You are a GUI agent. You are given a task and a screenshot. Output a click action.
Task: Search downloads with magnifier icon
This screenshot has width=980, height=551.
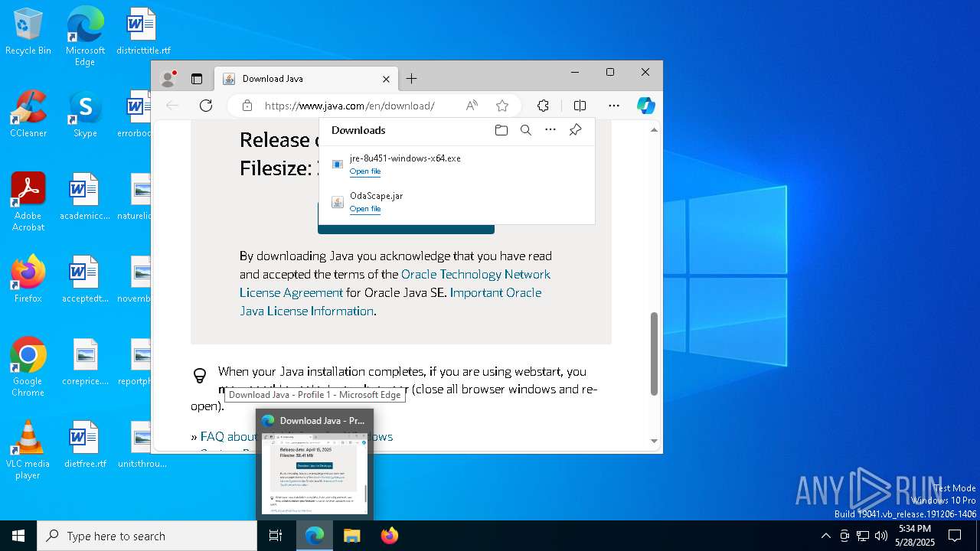pos(526,130)
